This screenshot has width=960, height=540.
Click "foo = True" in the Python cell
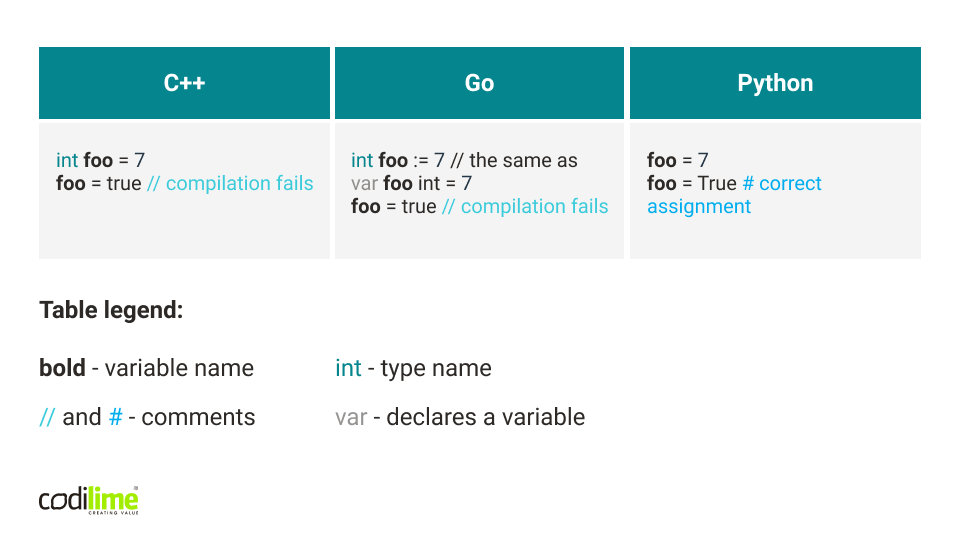[x=692, y=184]
